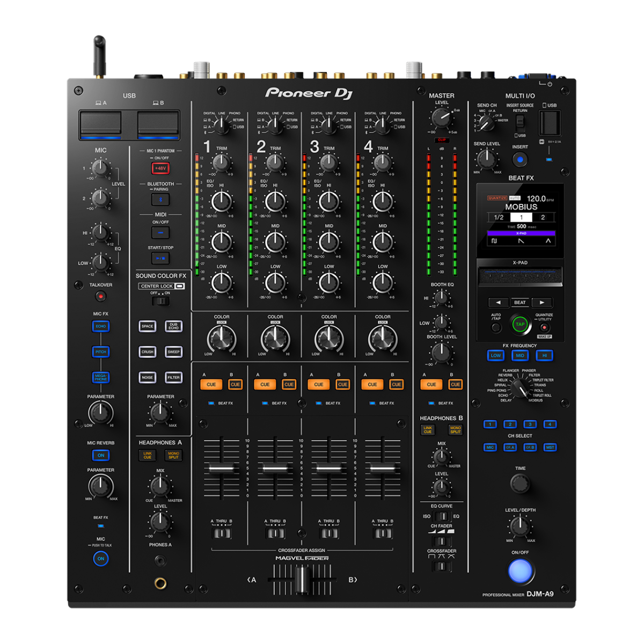Viewport: 644px width, 644px height.
Task: Toggle Headphones A LINK CUE
Action: pos(148,455)
